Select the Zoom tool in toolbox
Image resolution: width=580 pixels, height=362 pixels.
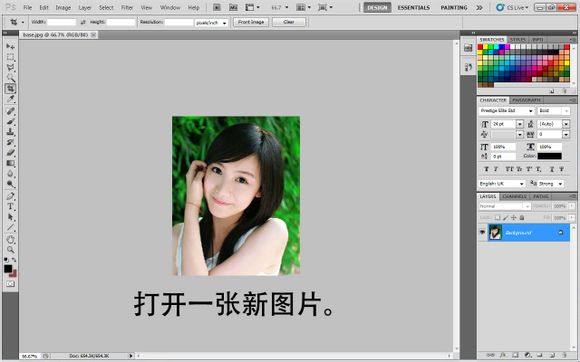click(x=10, y=250)
